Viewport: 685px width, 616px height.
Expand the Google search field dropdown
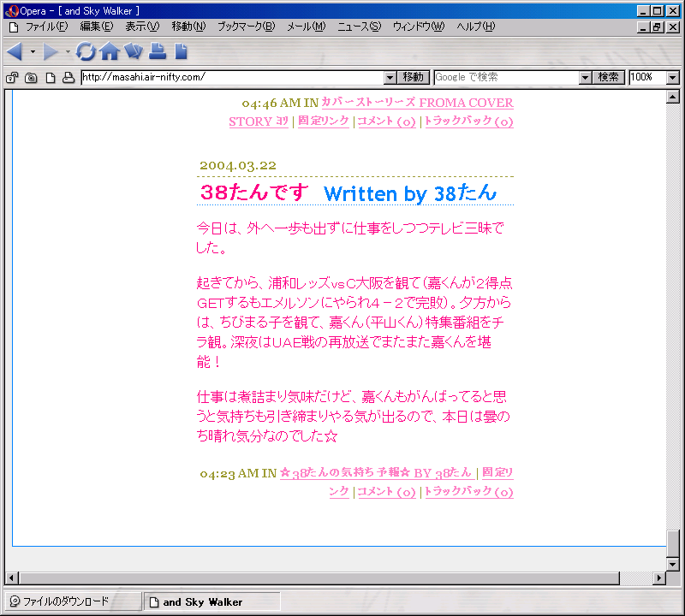585,78
